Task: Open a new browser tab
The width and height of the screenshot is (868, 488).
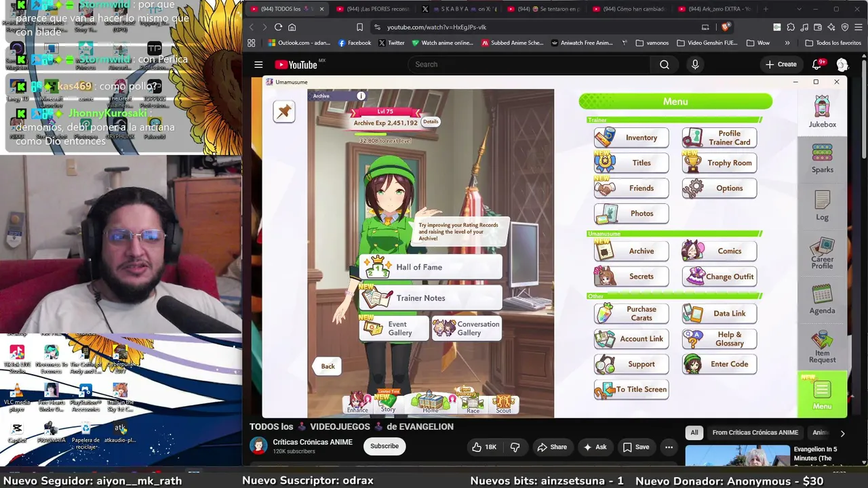Action: (766, 9)
